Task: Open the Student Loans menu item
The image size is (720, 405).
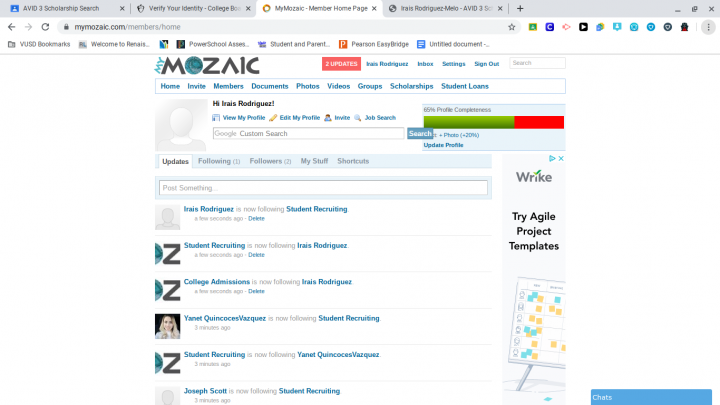Action: pos(465,86)
